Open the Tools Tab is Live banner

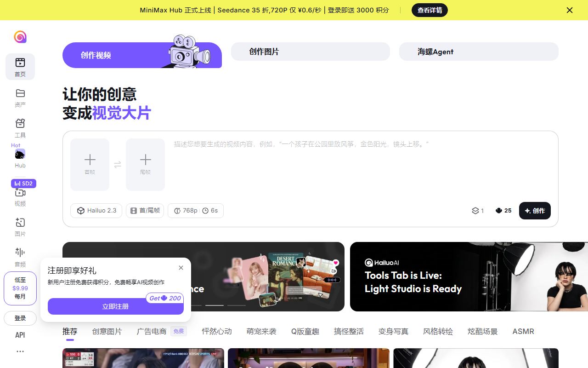(469, 277)
